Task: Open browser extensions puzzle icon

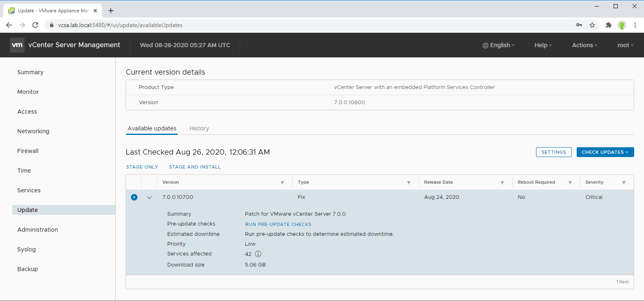Action: pos(609,25)
